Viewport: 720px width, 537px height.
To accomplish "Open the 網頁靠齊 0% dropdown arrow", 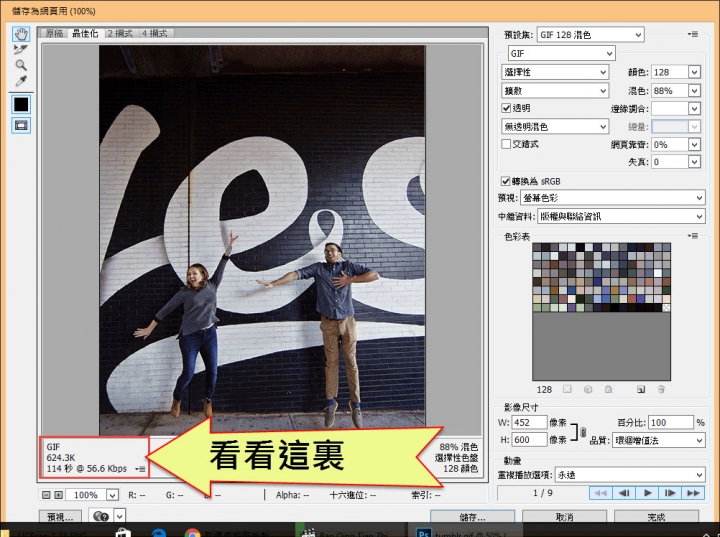I will (x=694, y=145).
